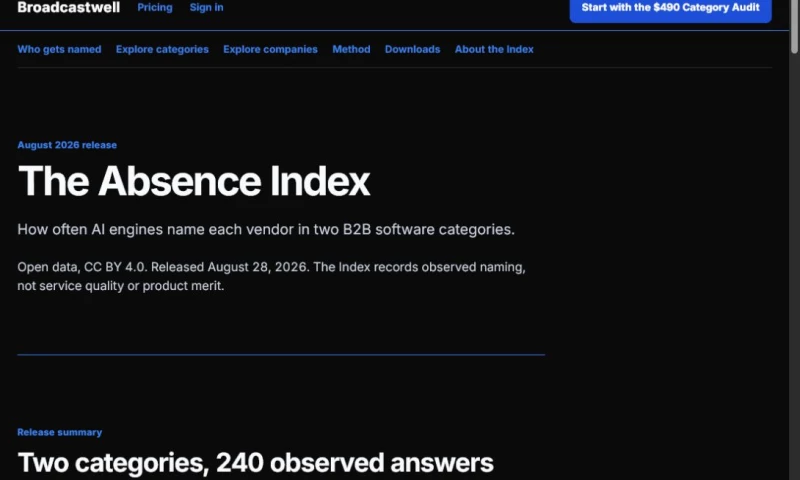This screenshot has width=800, height=480.
Task: Click the 'How often AI engines name' subtitle
Action: pos(266,230)
